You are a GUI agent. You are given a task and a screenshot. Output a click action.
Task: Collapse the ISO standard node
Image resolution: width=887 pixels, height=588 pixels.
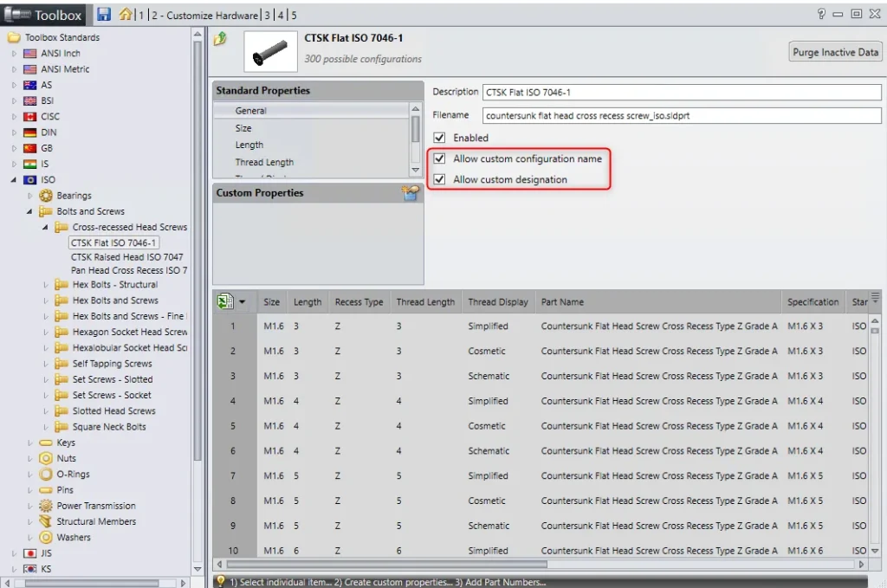(14, 180)
